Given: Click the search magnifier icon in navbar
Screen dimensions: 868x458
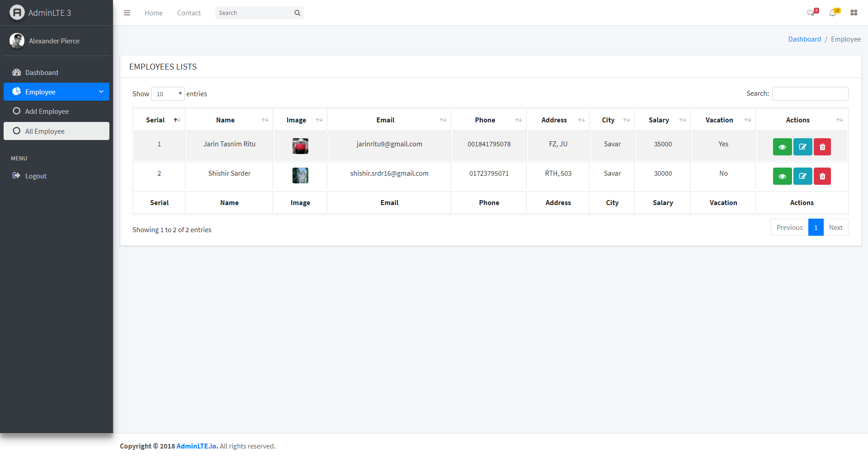Looking at the screenshot, I should pos(297,13).
